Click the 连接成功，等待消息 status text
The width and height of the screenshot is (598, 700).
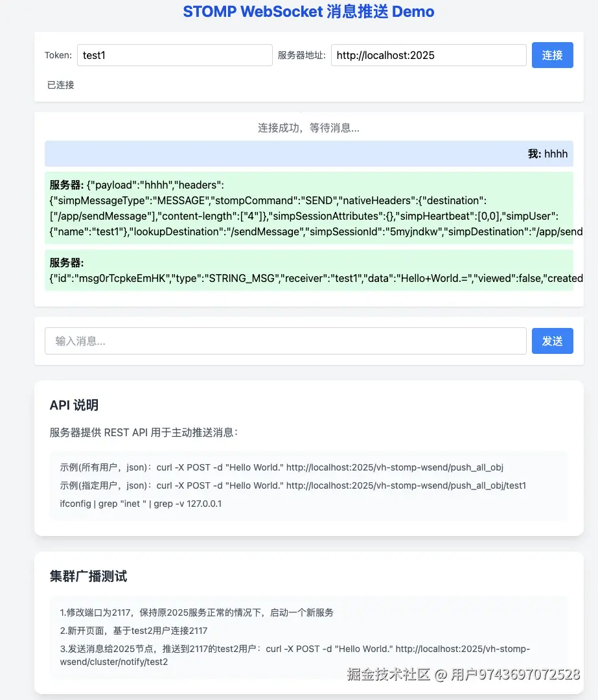click(308, 128)
